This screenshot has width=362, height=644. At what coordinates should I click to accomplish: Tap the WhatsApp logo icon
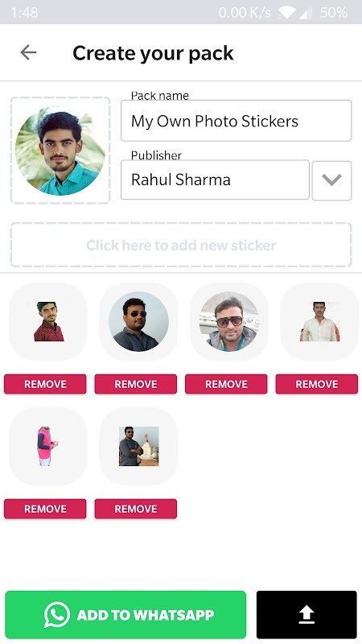tap(56, 614)
